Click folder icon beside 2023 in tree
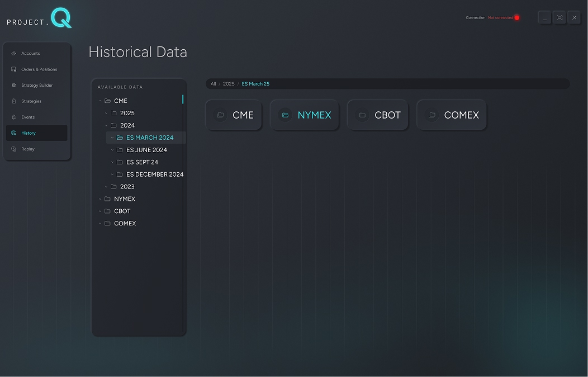 pyautogui.click(x=113, y=186)
